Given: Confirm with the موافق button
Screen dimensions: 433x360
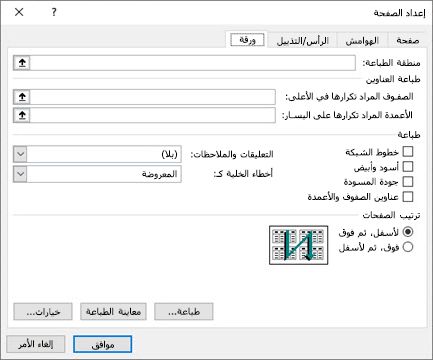Looking at the screenshot, I should pos(103,344).
